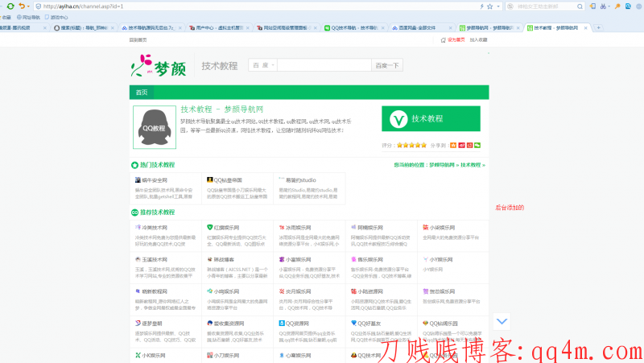Click the orange star share icon

pos(453,146)
